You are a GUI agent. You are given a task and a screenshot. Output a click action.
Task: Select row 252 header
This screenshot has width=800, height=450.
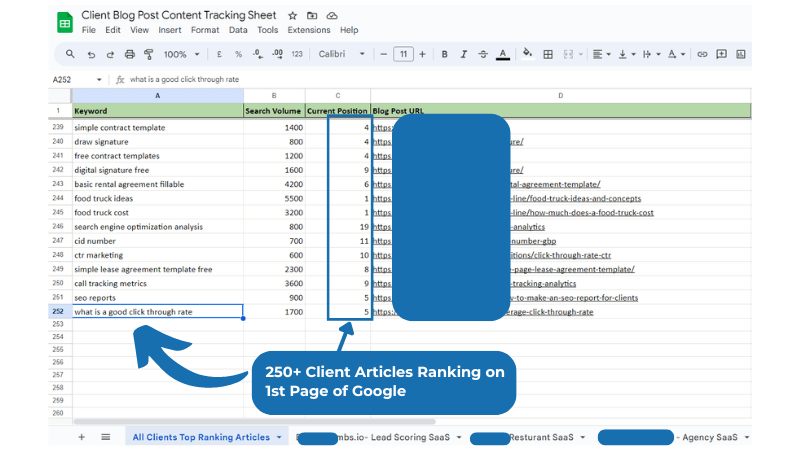(x=60, y=311)
